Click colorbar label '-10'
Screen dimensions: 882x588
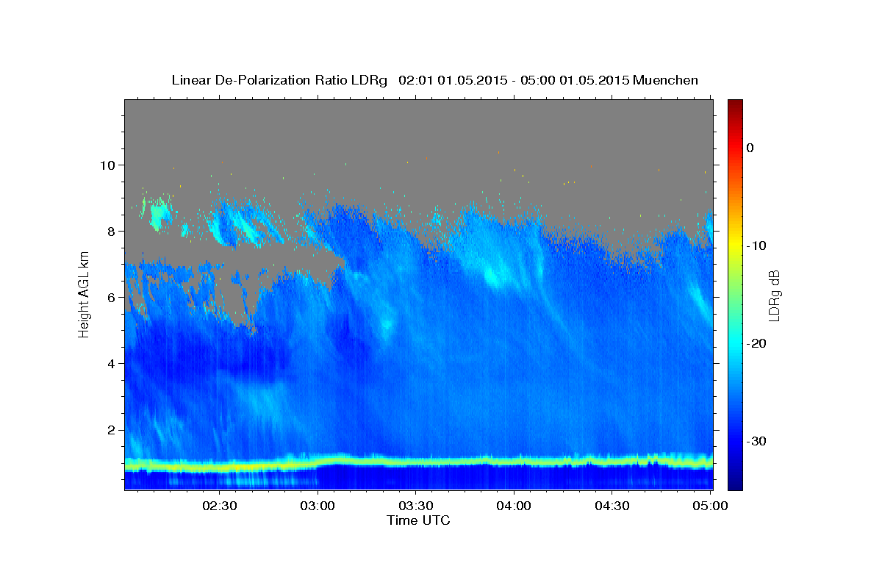tap(758, 245)
